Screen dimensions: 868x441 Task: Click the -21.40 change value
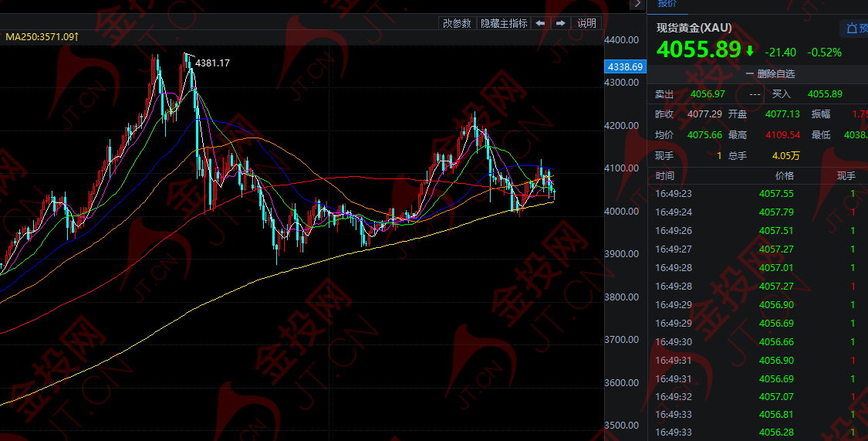coord(780,53)
